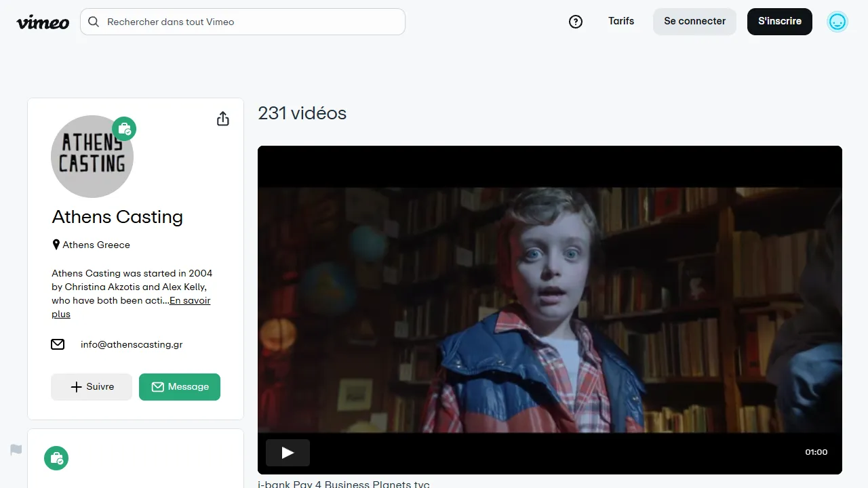Click the location pin icon
The width and height of the screenshot is (868, 488).
coord(56,245)
